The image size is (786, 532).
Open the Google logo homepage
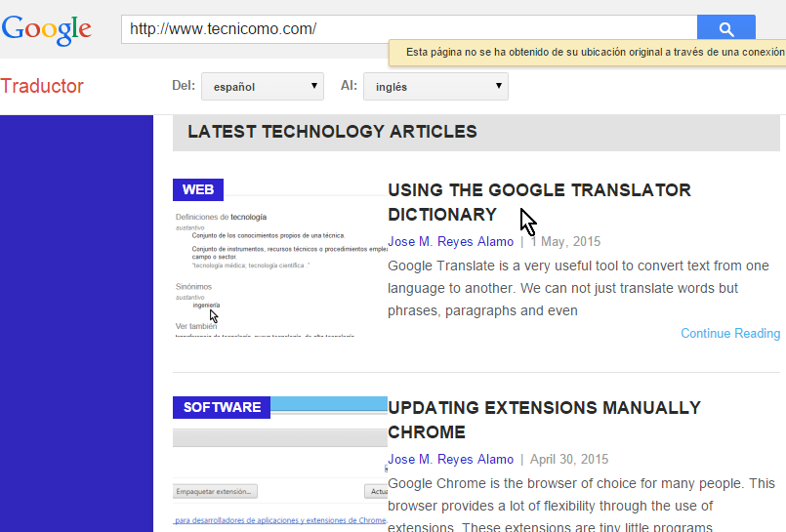coord(47,30)
